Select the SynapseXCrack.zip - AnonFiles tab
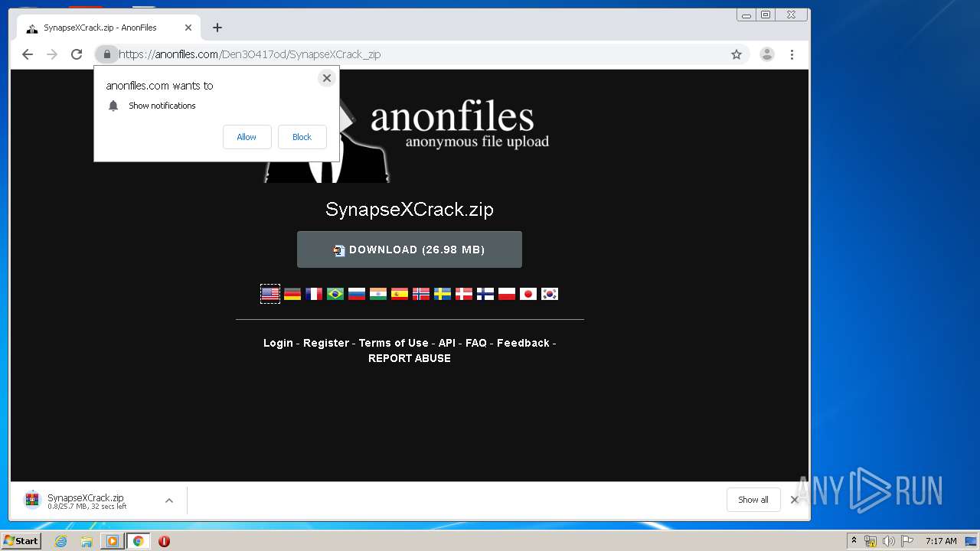Image resolution: width=980 pixels, height=551 pixels. click(x=107, y=28)
